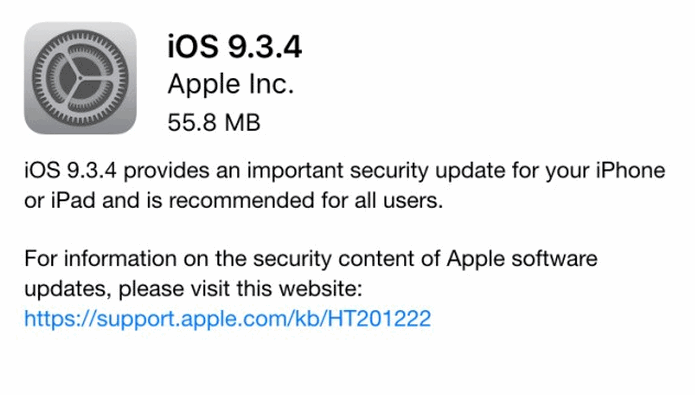
Task: Click the Settings gear app icon
Action: pos(80,78)
